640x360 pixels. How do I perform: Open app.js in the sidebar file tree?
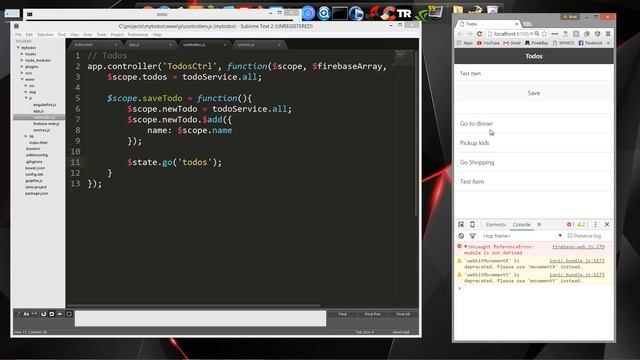(38, 111)
